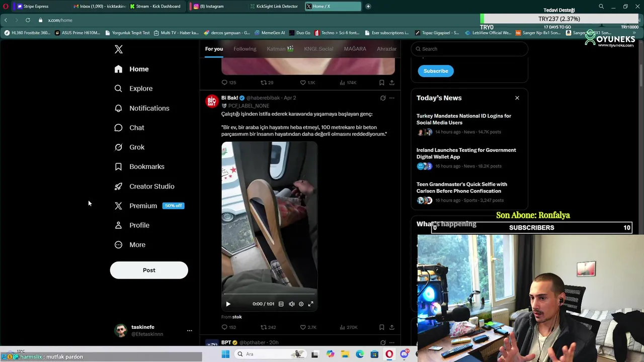Switch to the Katman tab

pos(280,49)
